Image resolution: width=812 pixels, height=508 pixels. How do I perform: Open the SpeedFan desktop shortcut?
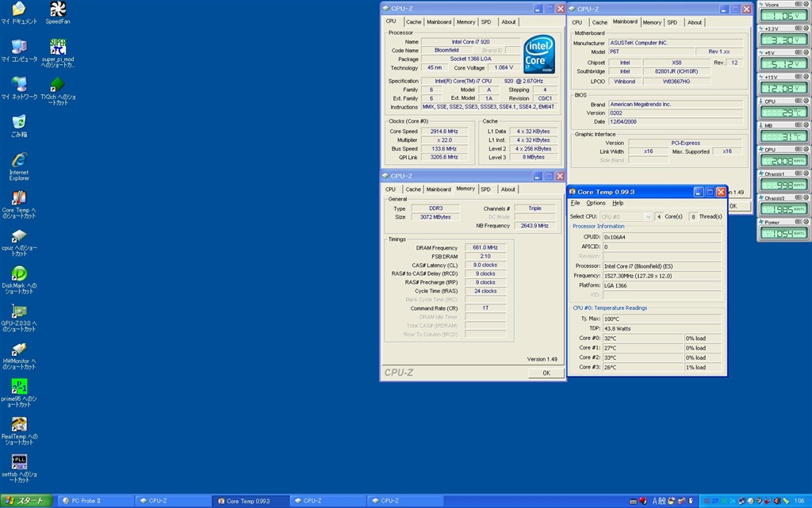pyautogui.click(x=58, y=10)
